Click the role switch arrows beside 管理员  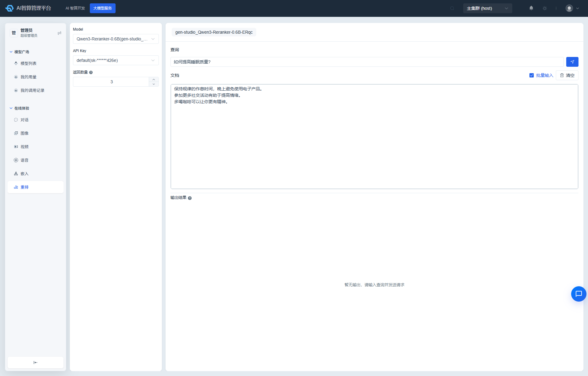[x=59, y=33]
